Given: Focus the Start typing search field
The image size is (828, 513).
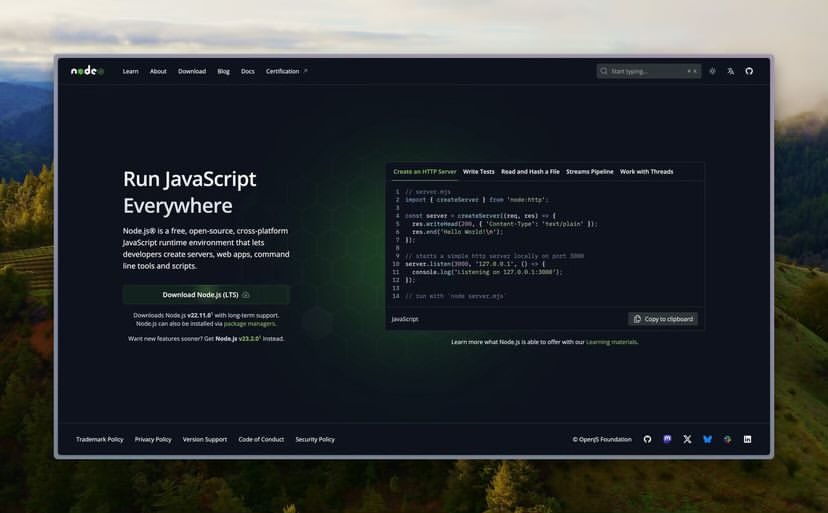Looking at the screenshot, I should (649, 71).
